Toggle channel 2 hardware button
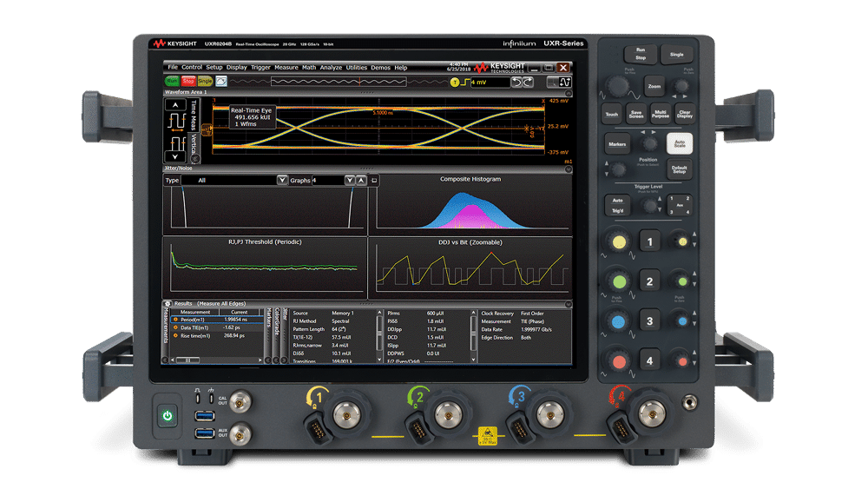 [649, 281]
